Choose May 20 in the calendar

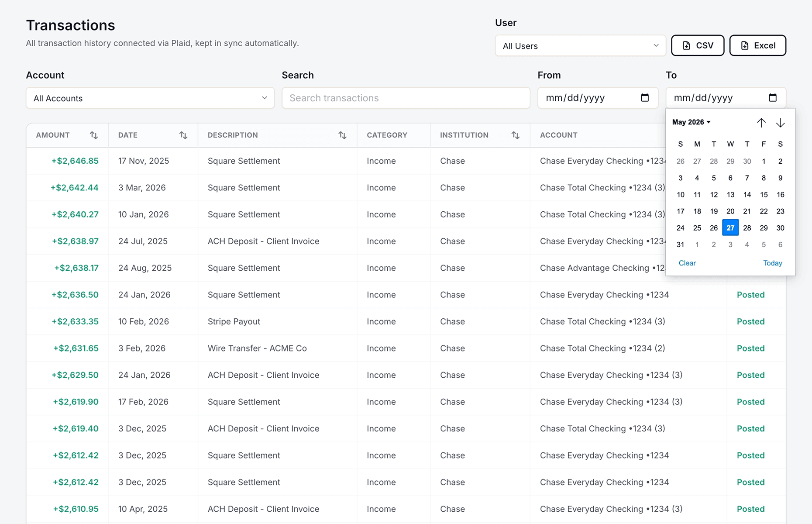click(x=730, y=211)
